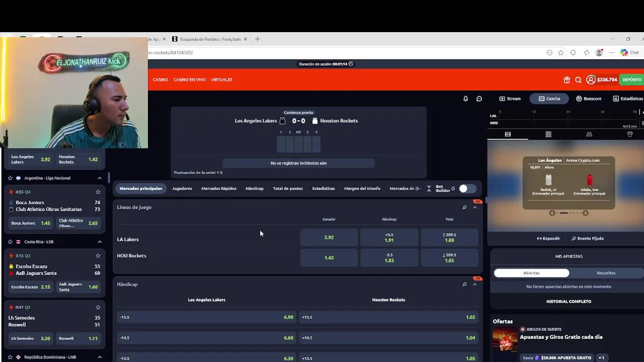Image resolution: width=644 pixels, height=362 pixels.
Task: Open the user account profile icon
Action: [x=591, y=79]
